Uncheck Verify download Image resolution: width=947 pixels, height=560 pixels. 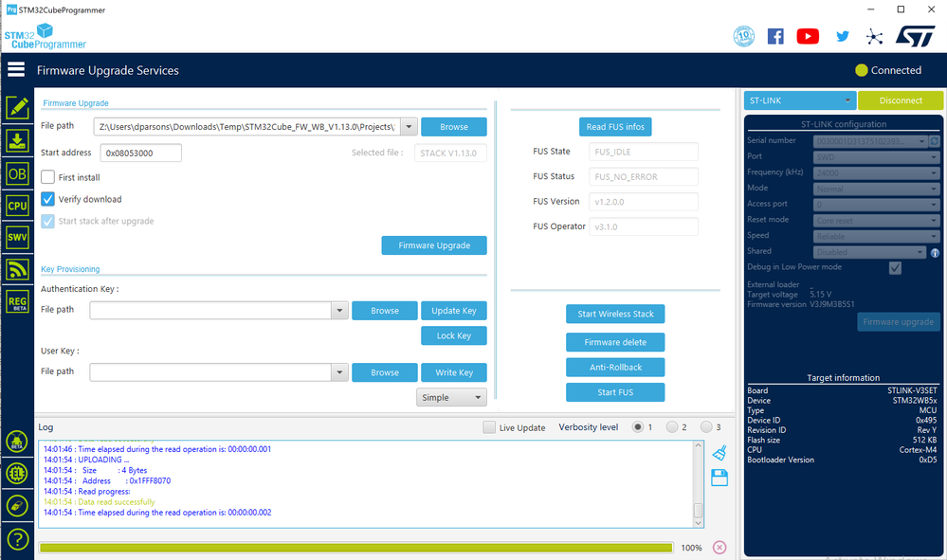coord(47,199)
